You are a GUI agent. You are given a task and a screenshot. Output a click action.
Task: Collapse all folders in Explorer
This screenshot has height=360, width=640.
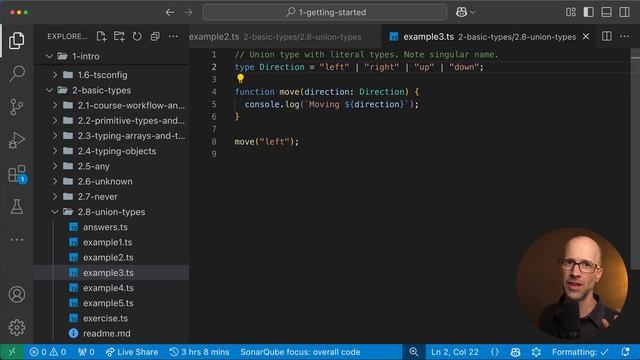(x=155, y=36)
